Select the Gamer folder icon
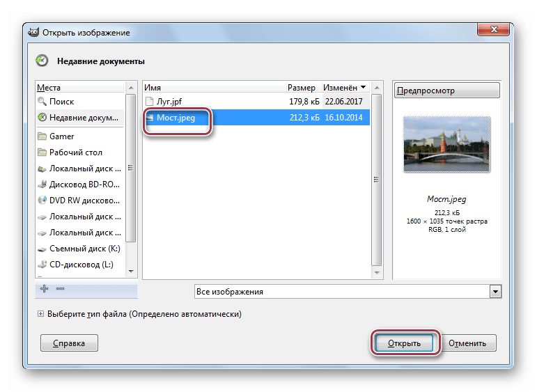This screenshot has height=392, width=537. click(42, 136)
